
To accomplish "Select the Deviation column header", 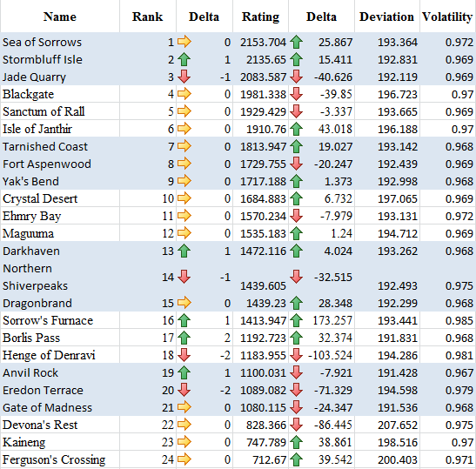I will [386, 17].
